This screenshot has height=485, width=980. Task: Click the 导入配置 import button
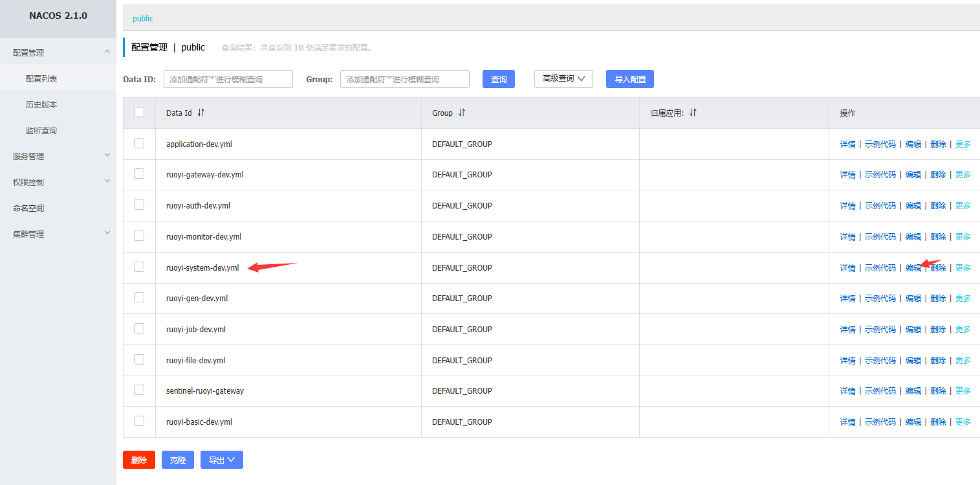(x=630, y=79)
